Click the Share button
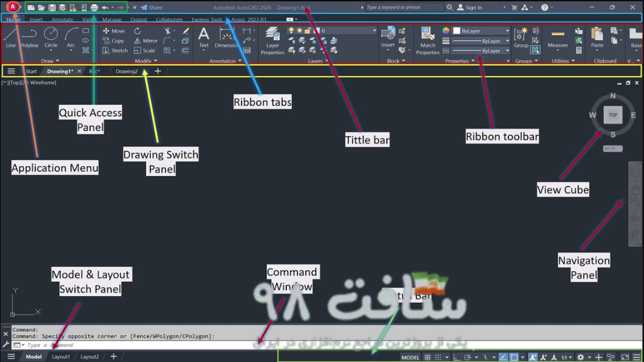The height and width of the screenshot is (362, 644). tap(151, 8)
